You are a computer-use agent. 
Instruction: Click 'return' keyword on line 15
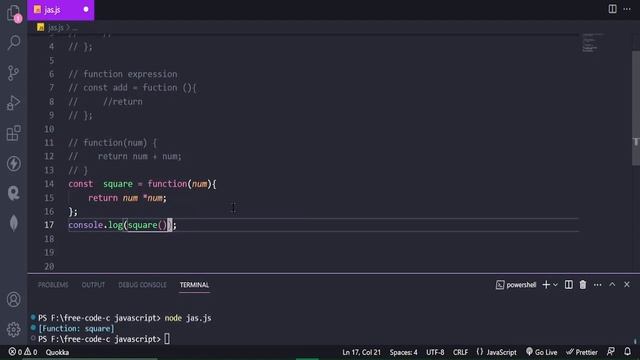pos(103,198)
